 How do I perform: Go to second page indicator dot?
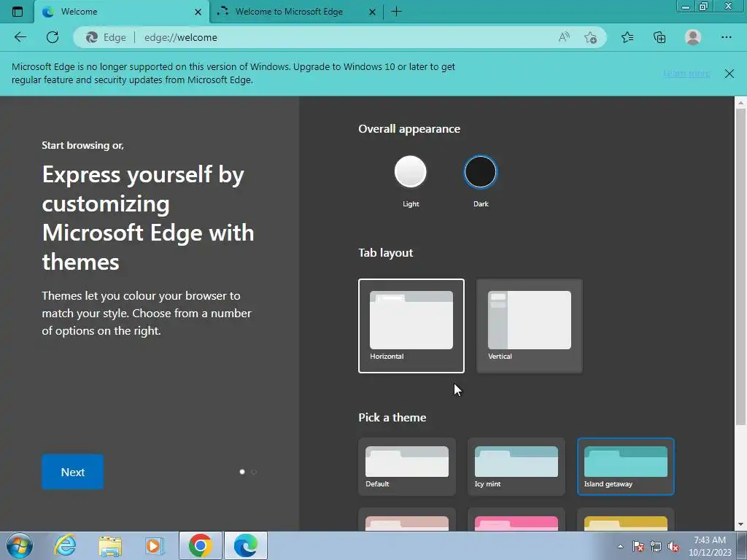click(x=254, y=472)
